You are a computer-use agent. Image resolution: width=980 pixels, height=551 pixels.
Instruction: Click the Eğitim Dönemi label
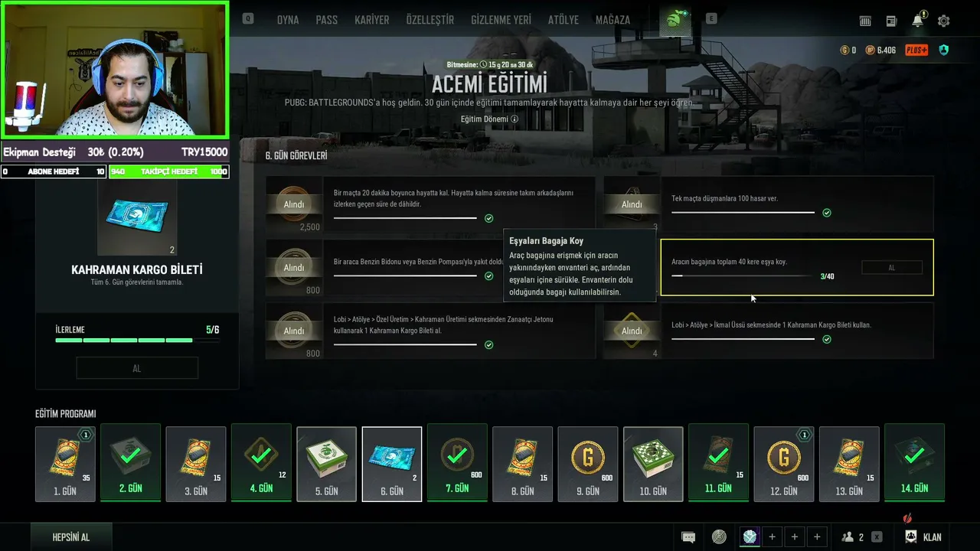tap(485, 119)
